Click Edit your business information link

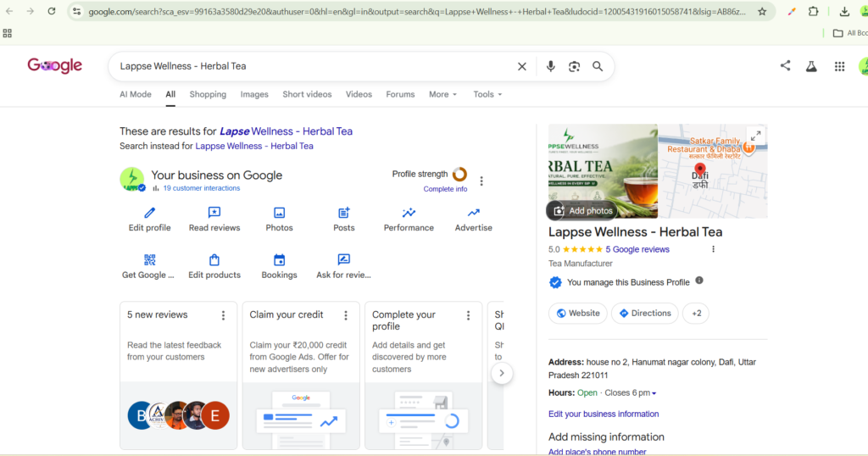pyautogui.click(x=604, y=414)
